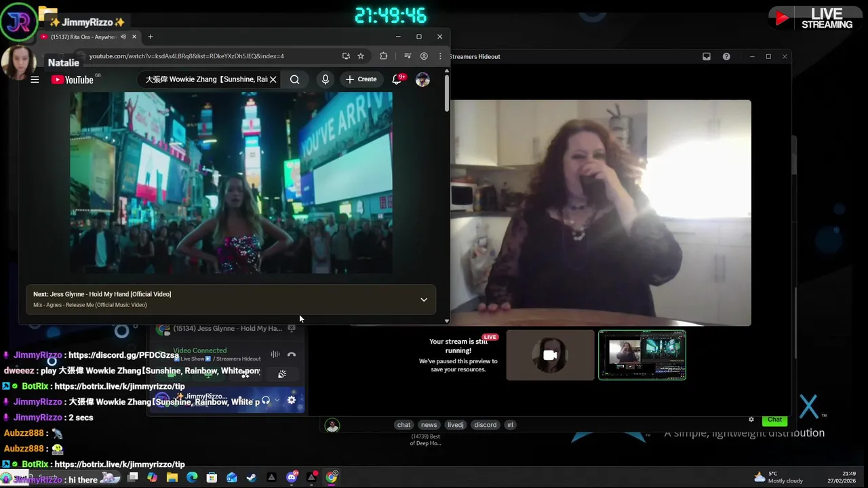Open the Chrome three-dot menu
This screenshot has height=488, width=868.
coord(440,56)
